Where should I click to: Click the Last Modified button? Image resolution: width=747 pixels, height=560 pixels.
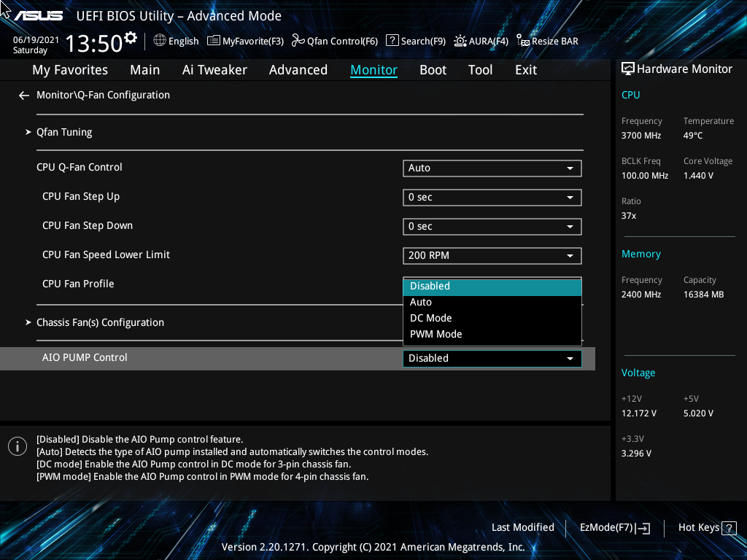coord(522,527)
